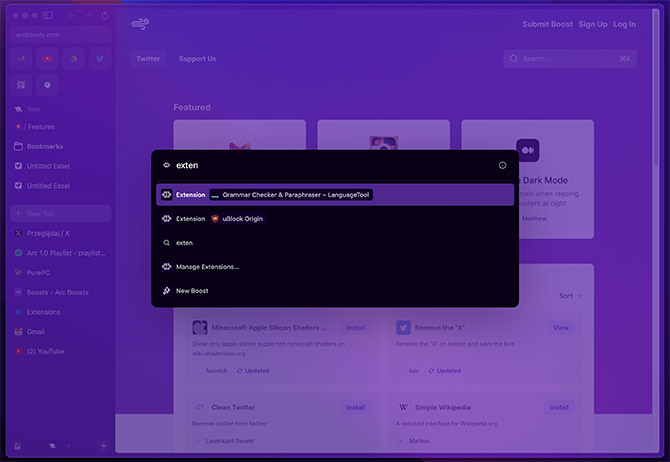This screenshot has height=462, width=670.
Task: Click the New Boost paintbrush icon
Action: coord(166,291)
